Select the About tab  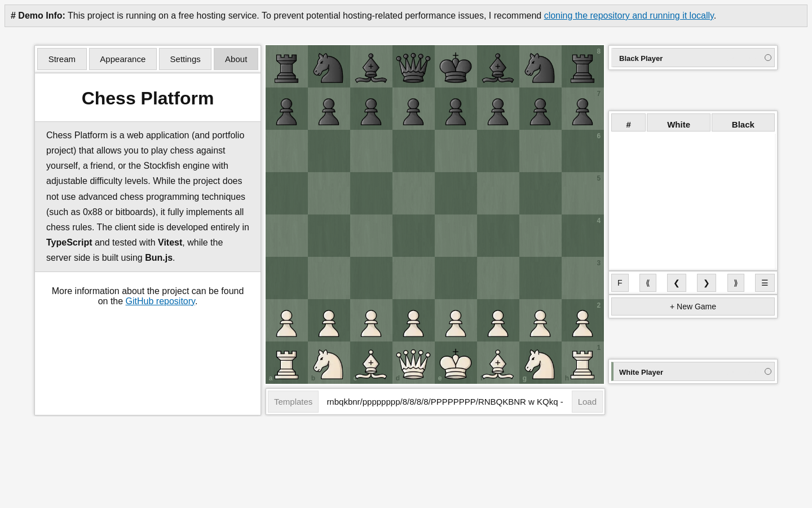pos(236,59)
